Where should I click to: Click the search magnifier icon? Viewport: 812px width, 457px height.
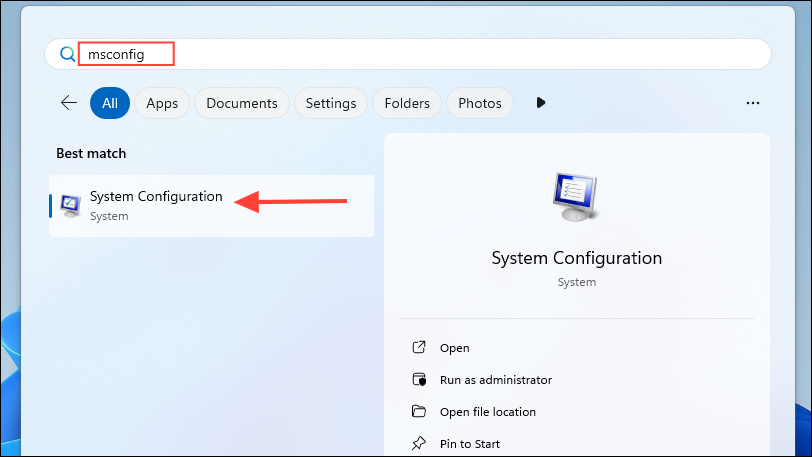click(x=67, y=54)
